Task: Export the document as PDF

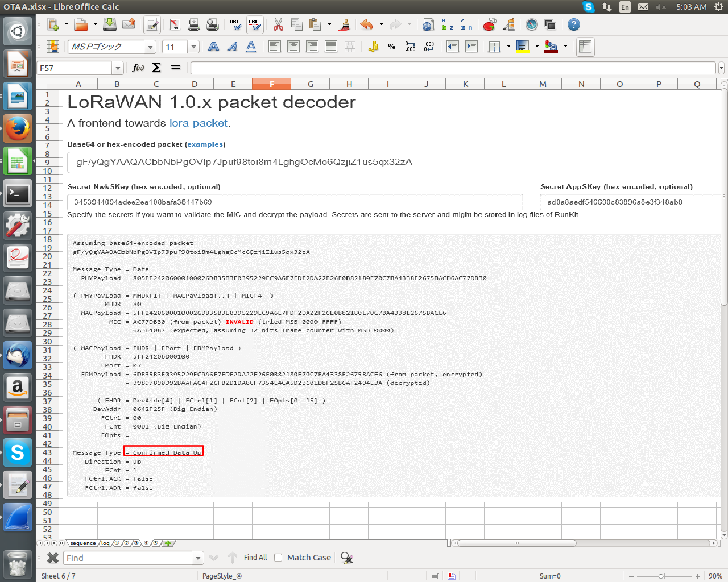Action: (175, 24)
